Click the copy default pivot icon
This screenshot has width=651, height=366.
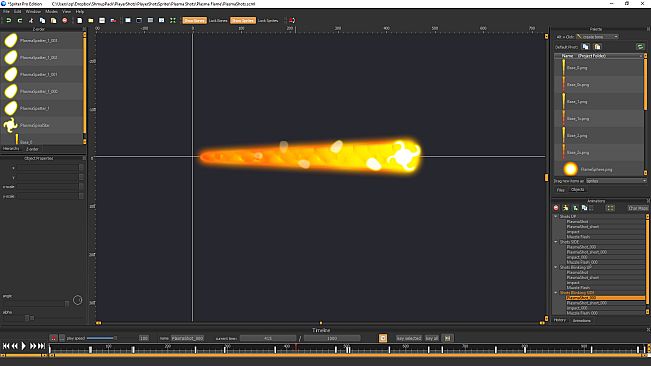coord(585,46)
